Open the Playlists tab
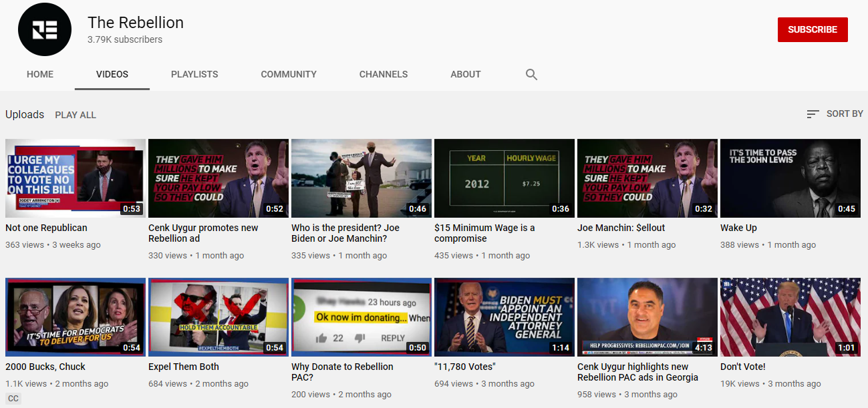Viewport: 868px width, 408px height. [x=194, y=74]
